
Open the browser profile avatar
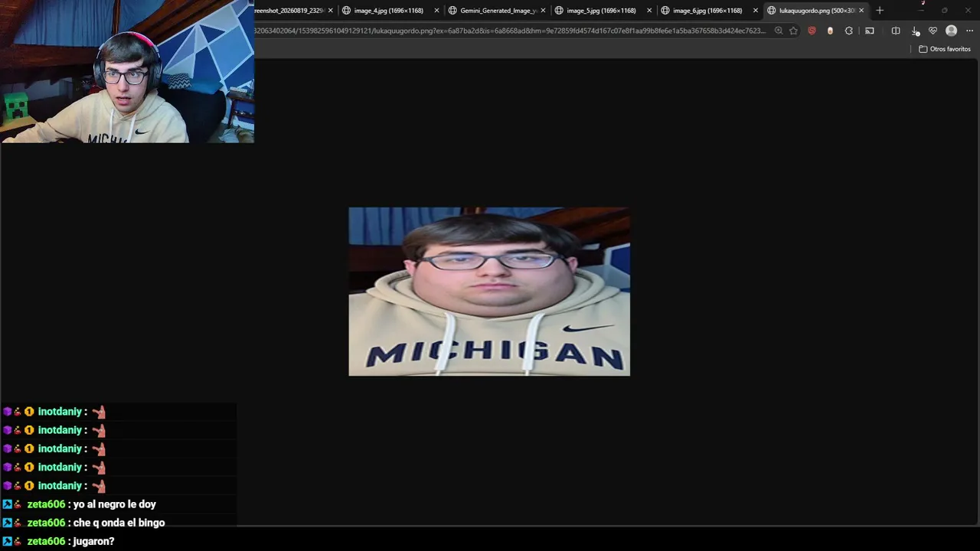coord(951,31)
